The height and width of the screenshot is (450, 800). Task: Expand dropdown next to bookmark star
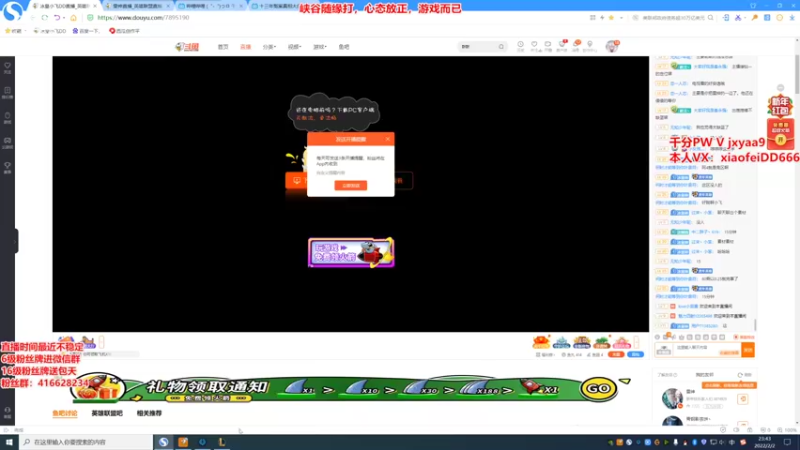(621, 18)
